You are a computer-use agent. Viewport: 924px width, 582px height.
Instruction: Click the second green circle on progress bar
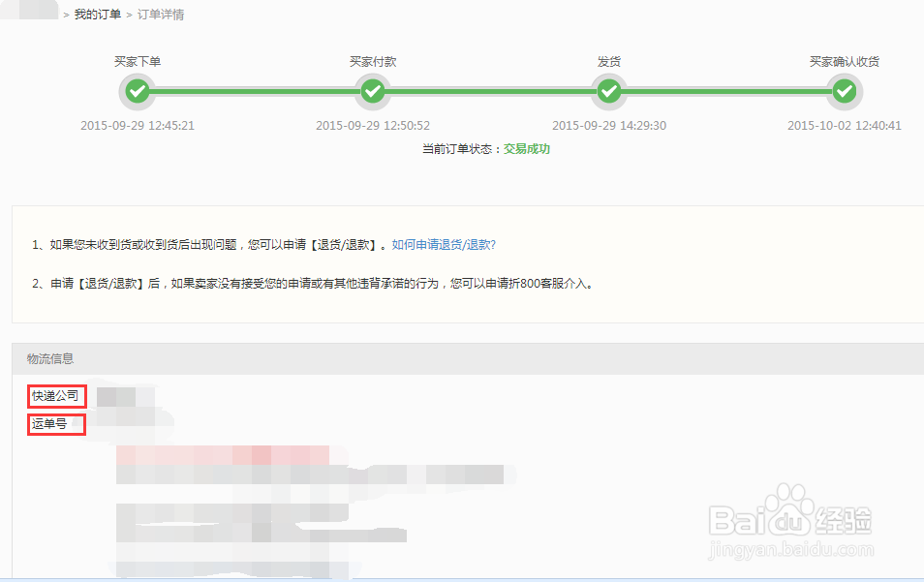point(373,91)
